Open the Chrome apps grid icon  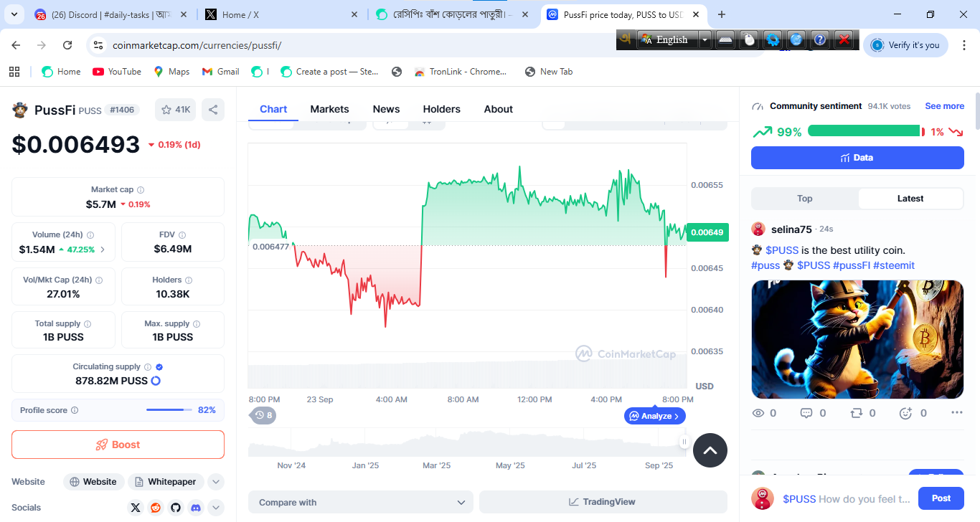coord(14,72)
